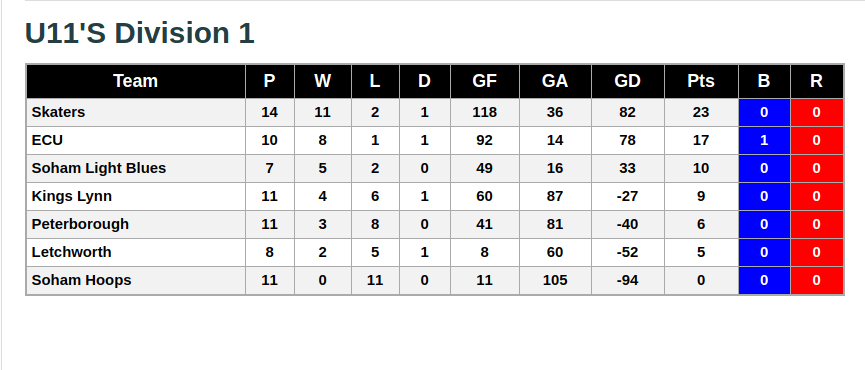
Task: Click Soham Hoops goal difference -94
Action: (x=628, y=281)
